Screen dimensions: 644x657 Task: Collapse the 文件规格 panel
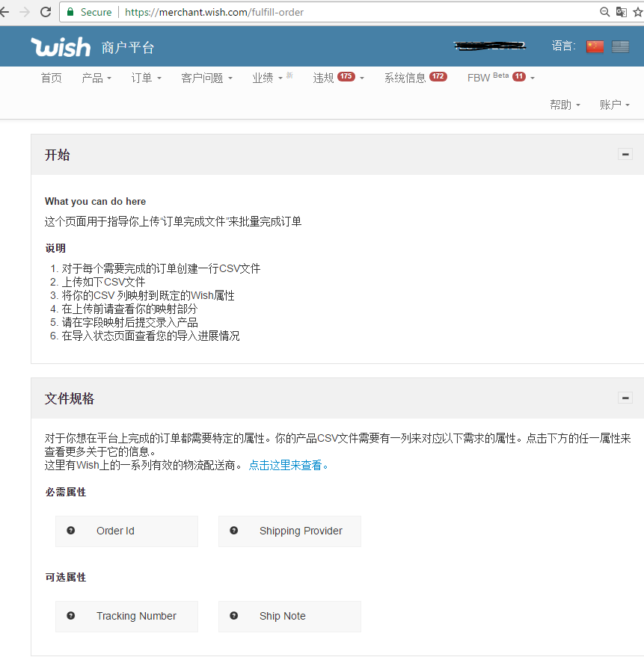tap(625, 398)
